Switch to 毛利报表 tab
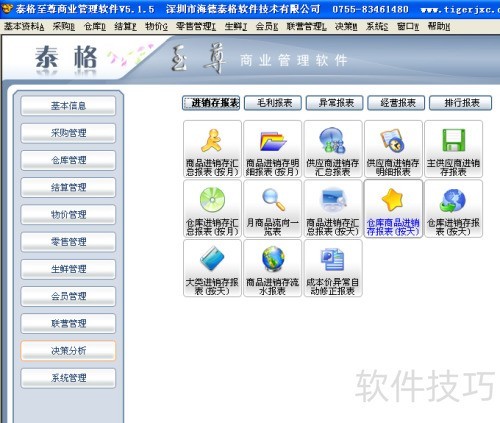500x423 pixels. [273, 103]
